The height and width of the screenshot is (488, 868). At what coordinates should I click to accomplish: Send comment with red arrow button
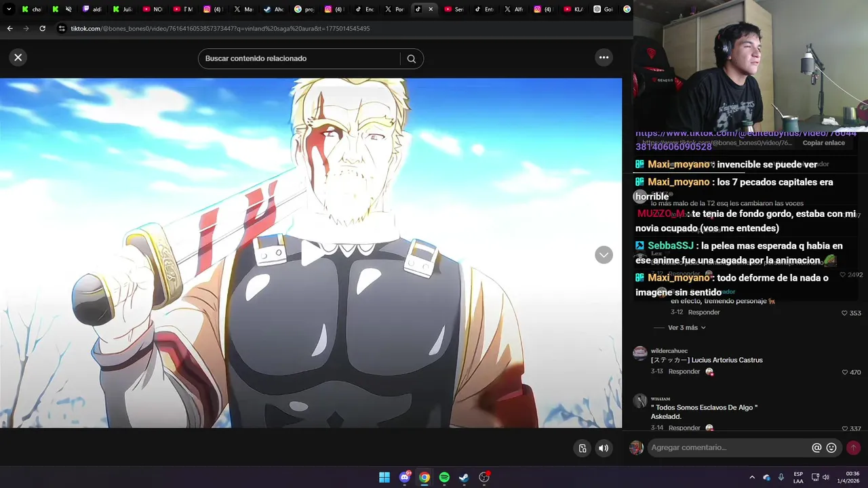coord(853,447)
